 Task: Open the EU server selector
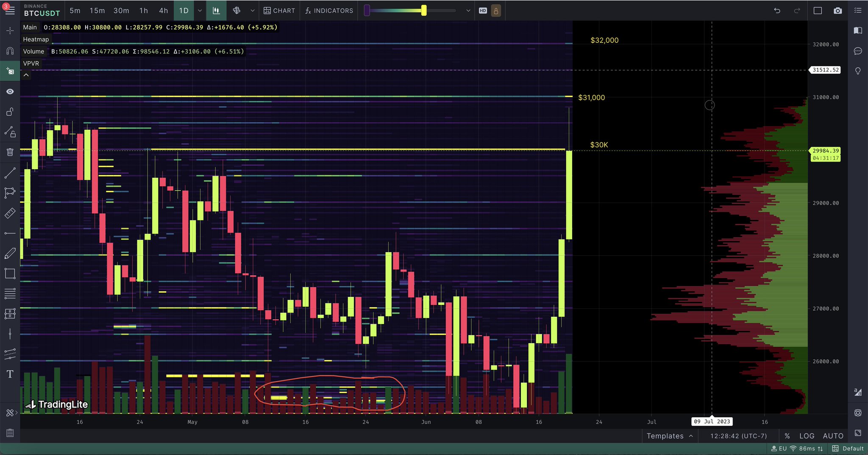pyautogui.click(x=779, y=449)
